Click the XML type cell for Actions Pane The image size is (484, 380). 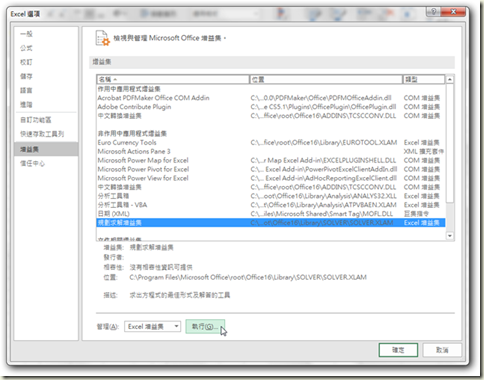[x=423, y=152]
